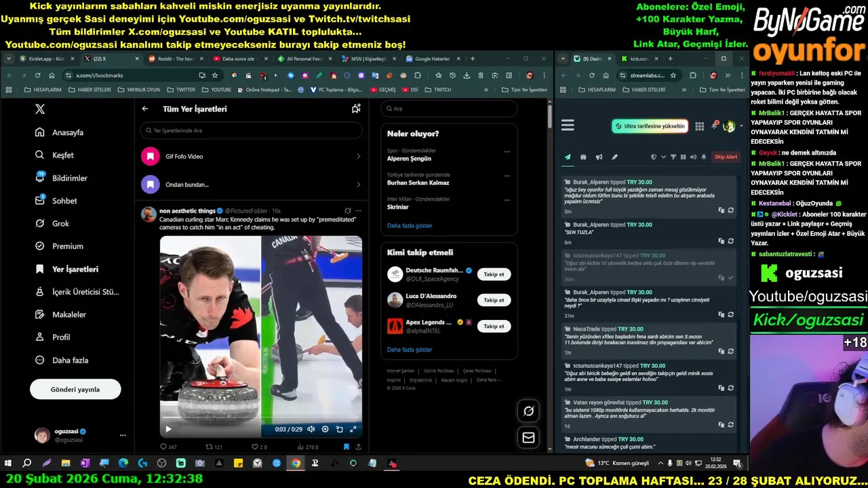Viewport: 868px width, 488px height.
Task: Open Grok in the X sidebar
Action: coord(52,224)
